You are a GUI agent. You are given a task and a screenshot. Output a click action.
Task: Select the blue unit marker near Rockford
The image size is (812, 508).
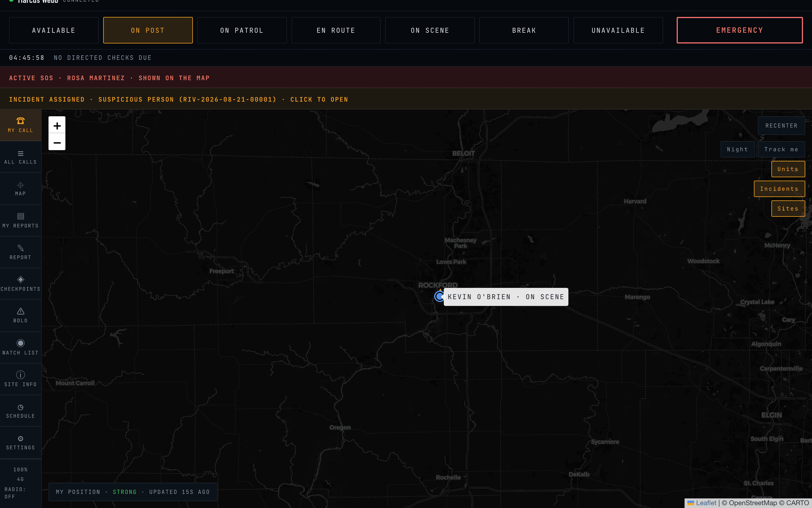439,296
